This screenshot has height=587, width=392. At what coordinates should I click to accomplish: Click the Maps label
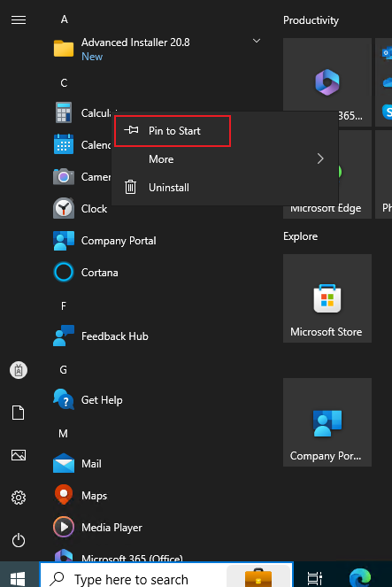95,496
